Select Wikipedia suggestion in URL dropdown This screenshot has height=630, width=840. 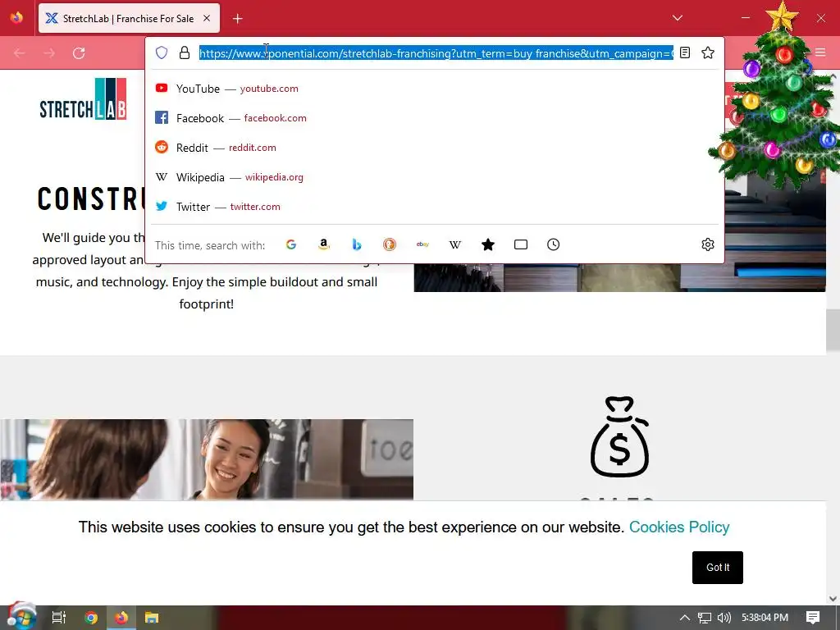pos(434,177)
